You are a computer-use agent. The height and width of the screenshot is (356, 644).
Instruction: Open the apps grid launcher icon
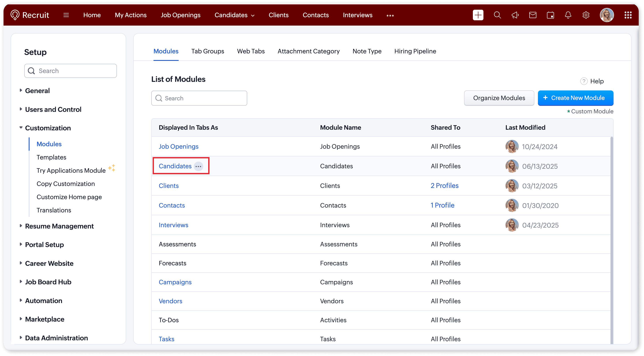click(x=628, y=15)
